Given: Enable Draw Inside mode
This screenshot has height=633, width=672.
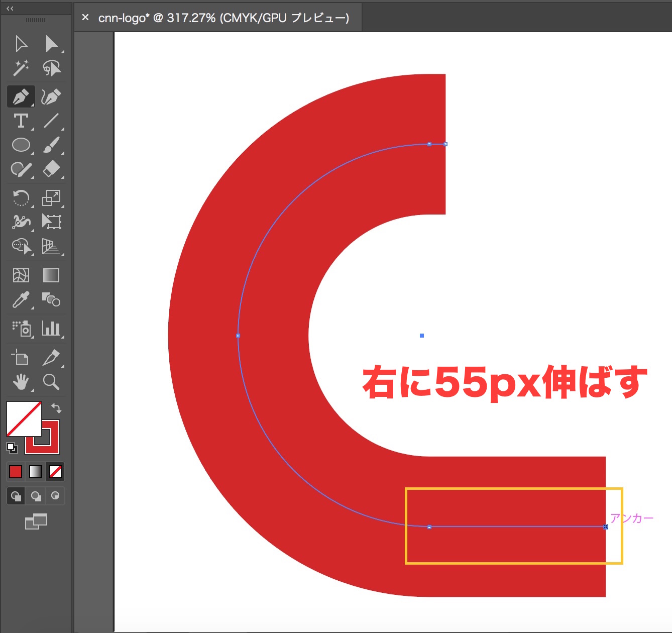Looking at the screenshot, I should (x=55, y=496).
